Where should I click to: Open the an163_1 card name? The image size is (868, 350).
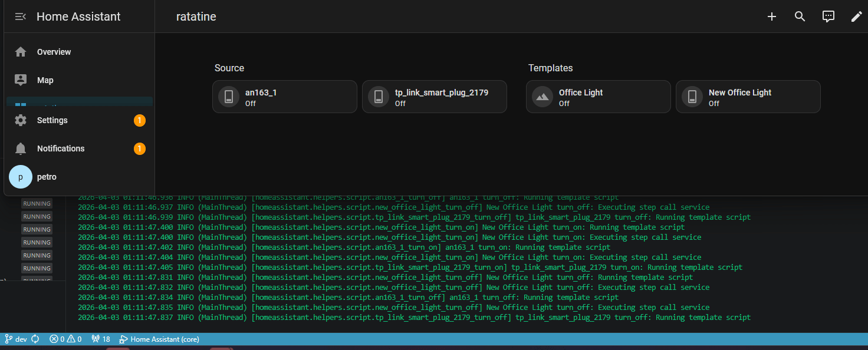(x=261, y=93)
